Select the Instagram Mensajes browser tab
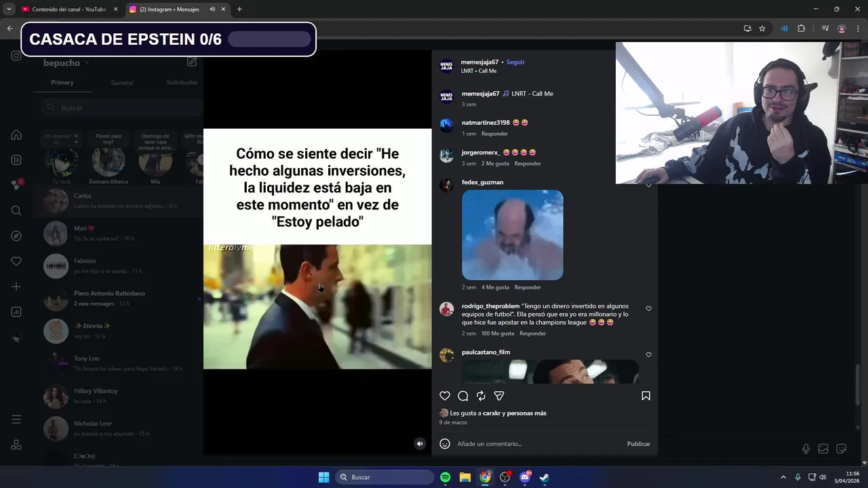This screenshot has height=488, width=868. click(x=170, y=9)
